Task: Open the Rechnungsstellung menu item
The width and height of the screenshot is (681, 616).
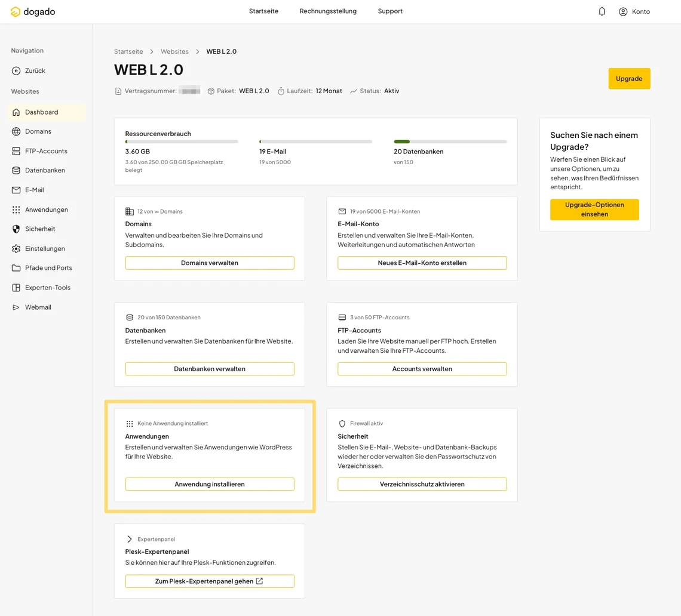Action: pyautogui.click(x=328, y=11)
